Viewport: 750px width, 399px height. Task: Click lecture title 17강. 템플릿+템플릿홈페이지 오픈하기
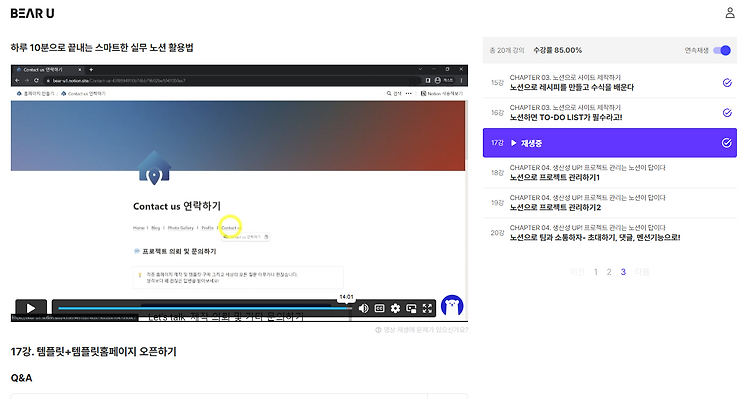(94, 352)
